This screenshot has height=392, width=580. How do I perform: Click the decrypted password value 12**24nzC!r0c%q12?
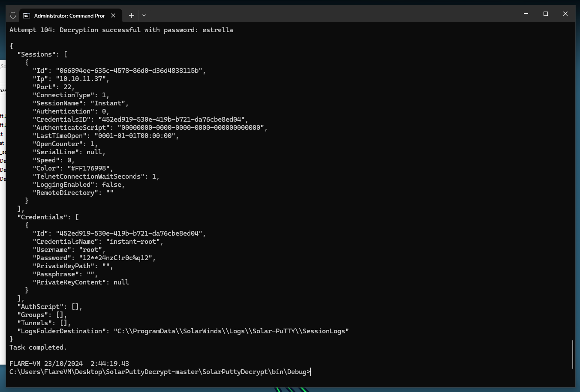click(116, 258)
